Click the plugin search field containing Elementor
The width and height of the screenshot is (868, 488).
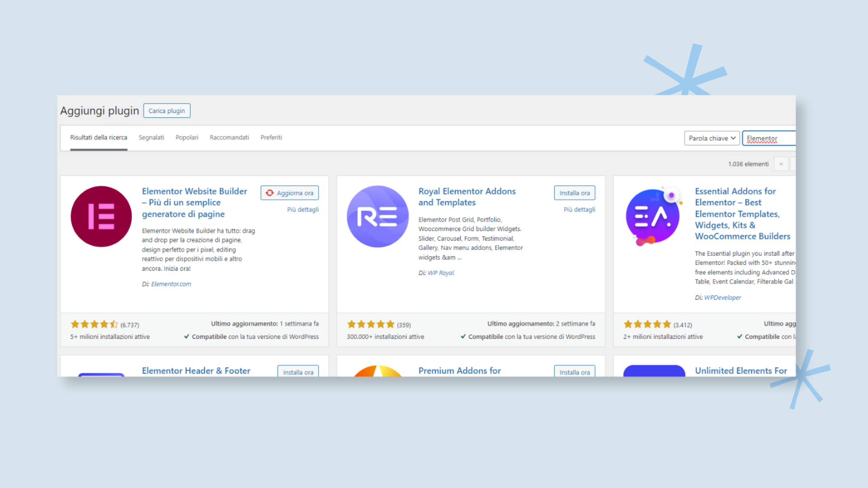(769, 138)
